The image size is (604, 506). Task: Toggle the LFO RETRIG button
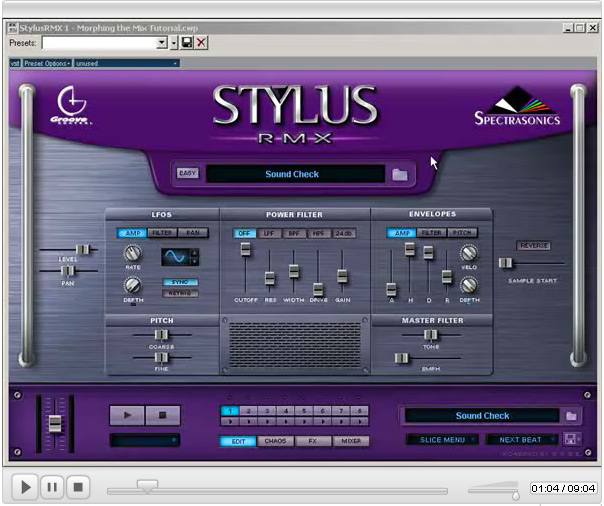[x=180, y=293]
